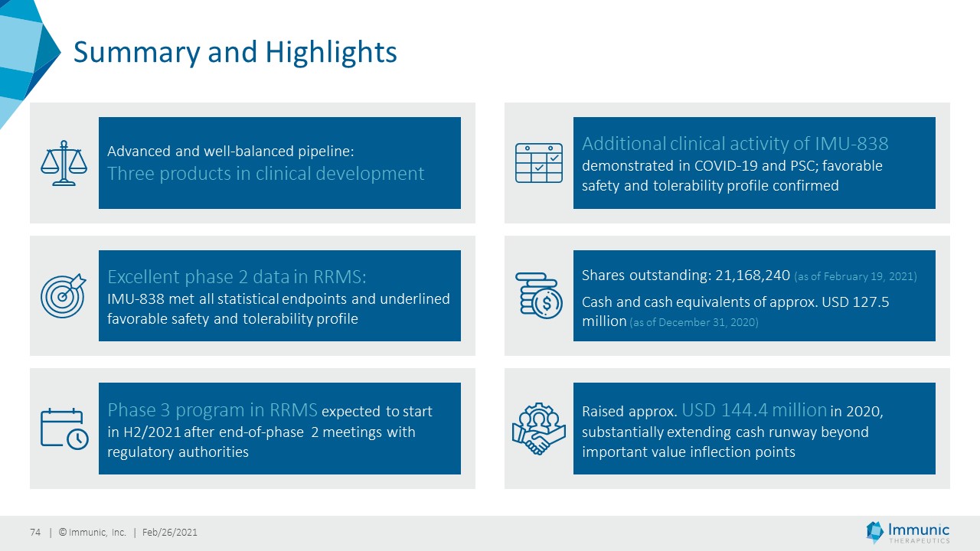
Task: Click the dollar coin stack icon
Action: click(x=539, y=295)
